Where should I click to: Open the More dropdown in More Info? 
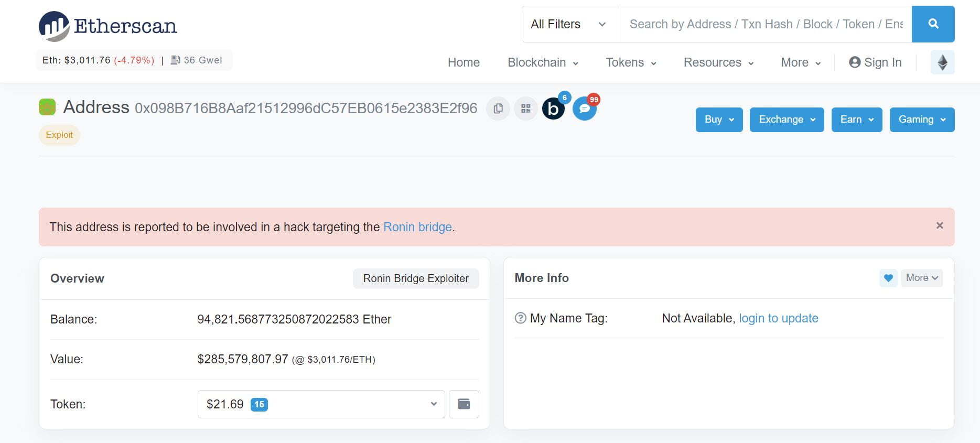pyautogui.click(x=922, y=278)
